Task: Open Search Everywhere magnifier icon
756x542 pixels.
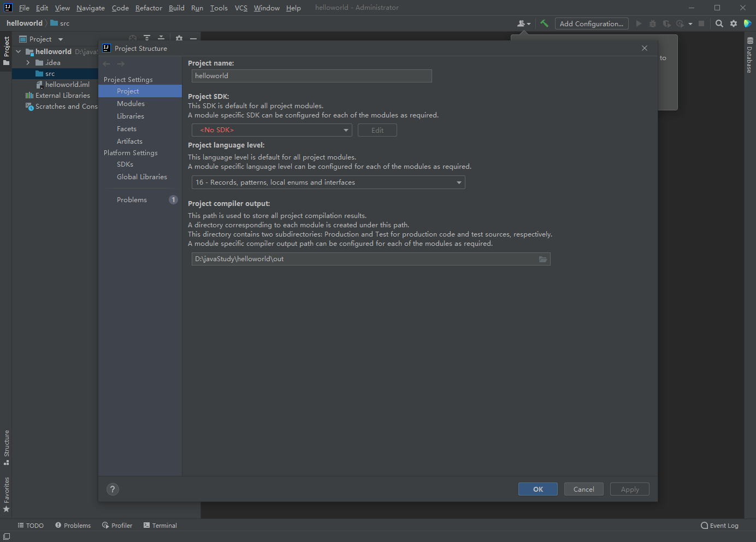Action: pyautogui.click(x=719, y=23)
